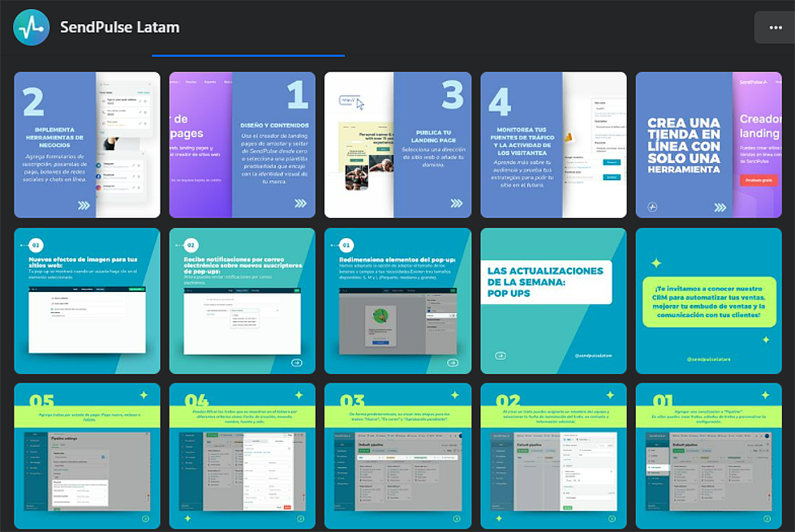The height and width of the screenshot is (532, 795).
Task: Click round arrow icon on CRM post 03
Action: (457, 518)
